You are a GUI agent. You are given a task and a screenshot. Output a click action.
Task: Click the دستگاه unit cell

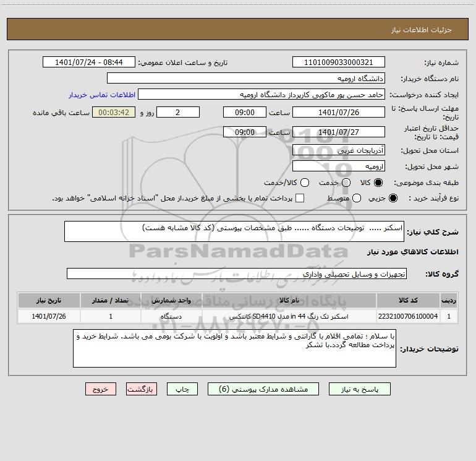[171, 316]
